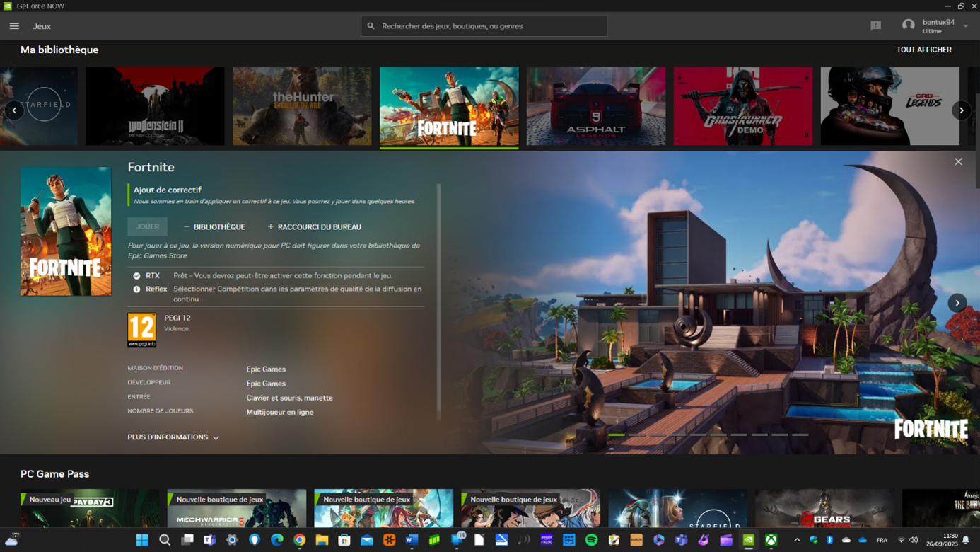Click the first screenshot progress indicator
Viewport: 980px width, 552px height.
click(617, 435)
